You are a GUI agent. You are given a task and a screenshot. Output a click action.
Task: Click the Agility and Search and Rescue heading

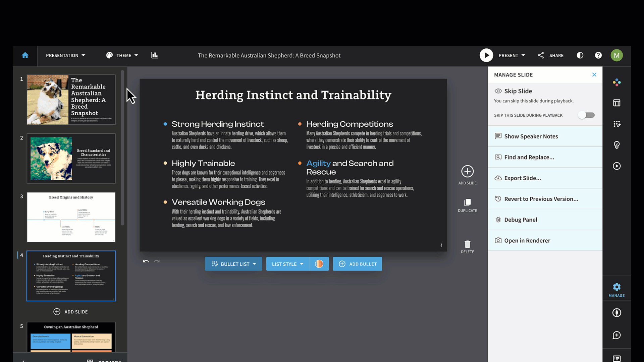tap(350, 167)
